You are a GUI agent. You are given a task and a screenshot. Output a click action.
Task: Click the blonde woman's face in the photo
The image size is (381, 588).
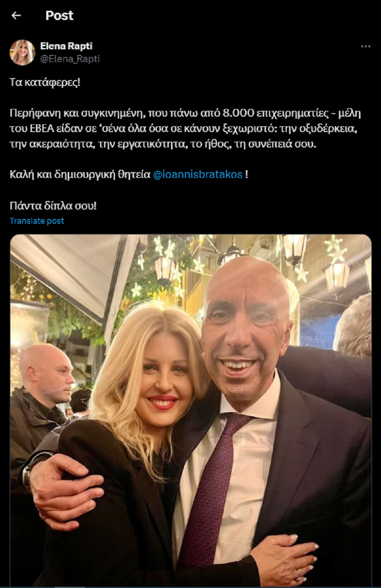[x=163, y=381]
